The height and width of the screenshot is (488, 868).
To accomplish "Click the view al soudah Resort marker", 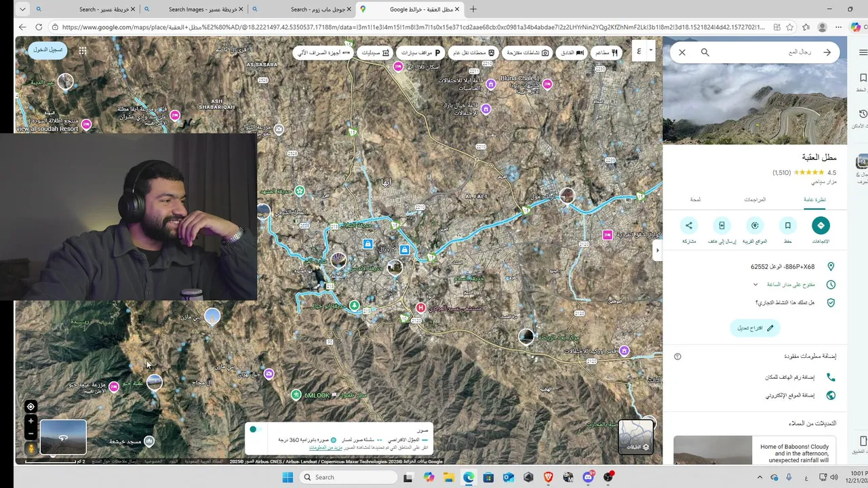I will point(86,125).
